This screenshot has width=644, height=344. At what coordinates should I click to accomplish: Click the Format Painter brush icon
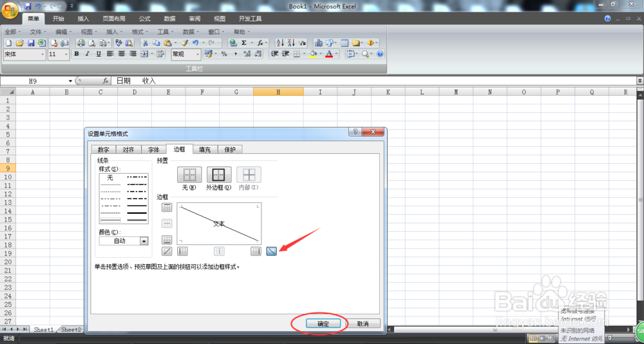(184, 43)
